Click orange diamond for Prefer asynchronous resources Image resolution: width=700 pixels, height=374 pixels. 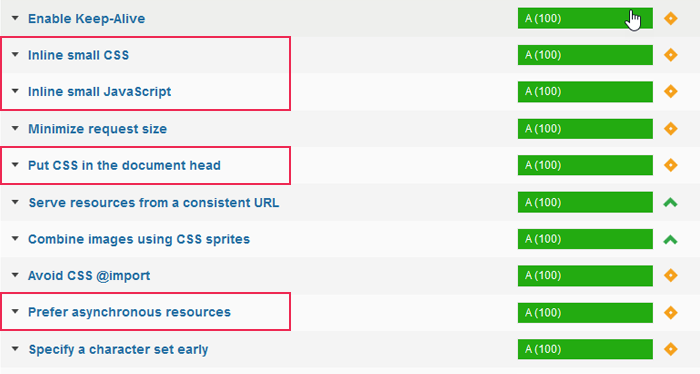point(671,312)
